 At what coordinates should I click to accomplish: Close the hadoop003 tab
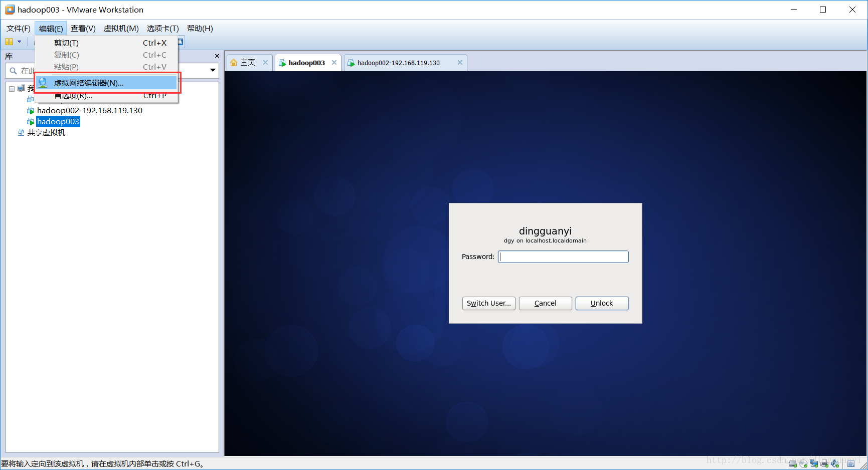(334, 63)
